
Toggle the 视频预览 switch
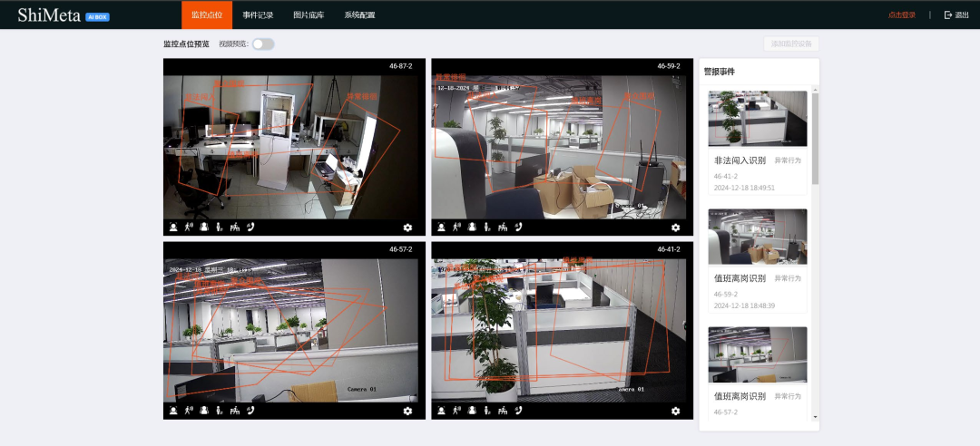[x=263, y=44]
